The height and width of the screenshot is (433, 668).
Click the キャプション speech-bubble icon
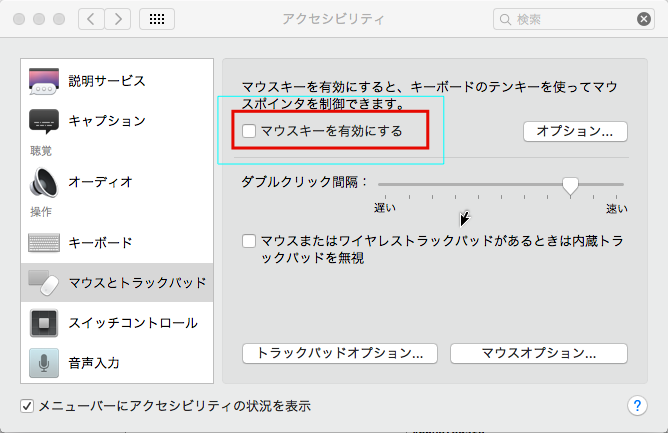coord(44,121)
